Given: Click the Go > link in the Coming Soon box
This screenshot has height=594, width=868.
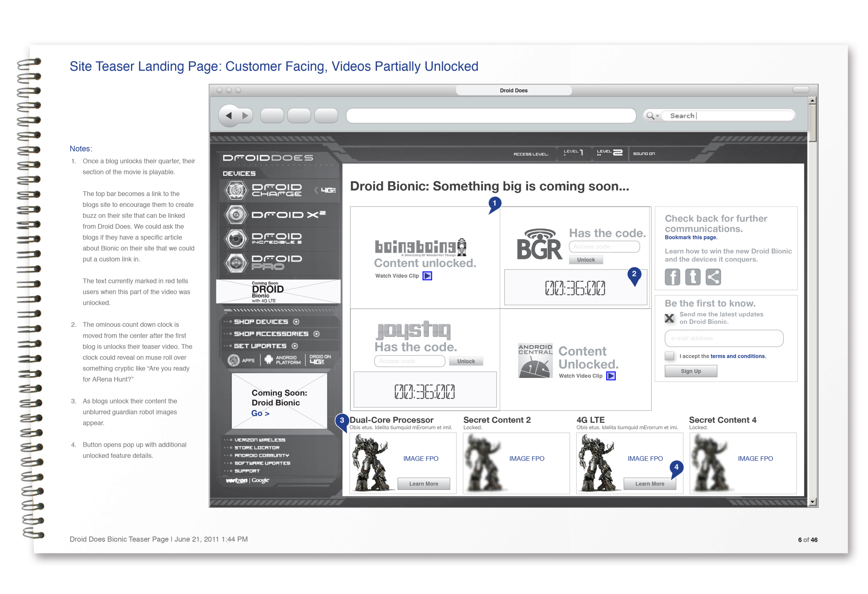Looking at the screenshot, I should tap(260, 413).
